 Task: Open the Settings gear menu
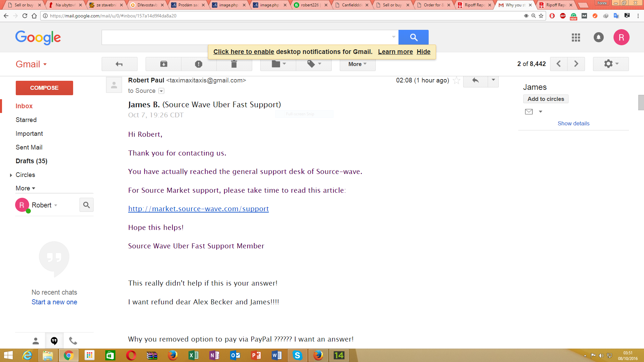tap(611, 64)
